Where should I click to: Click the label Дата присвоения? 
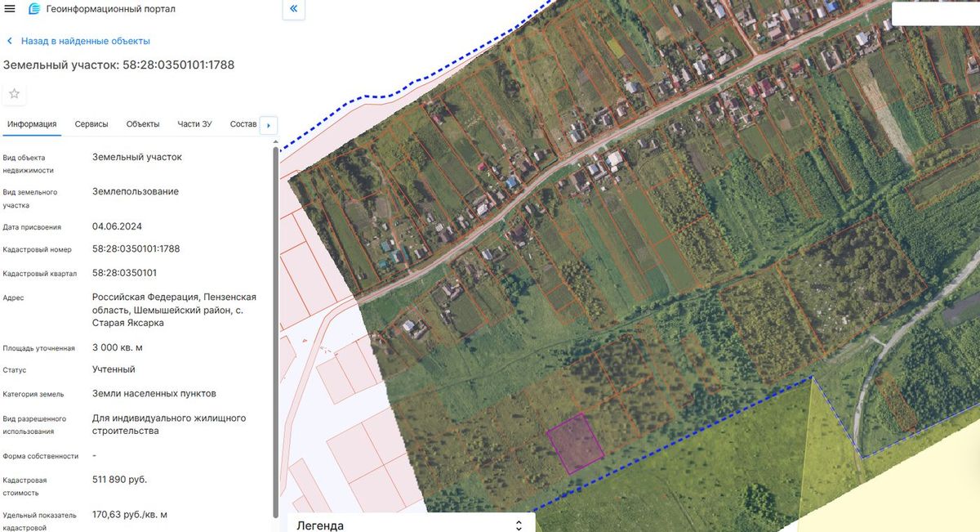(32, 227)
